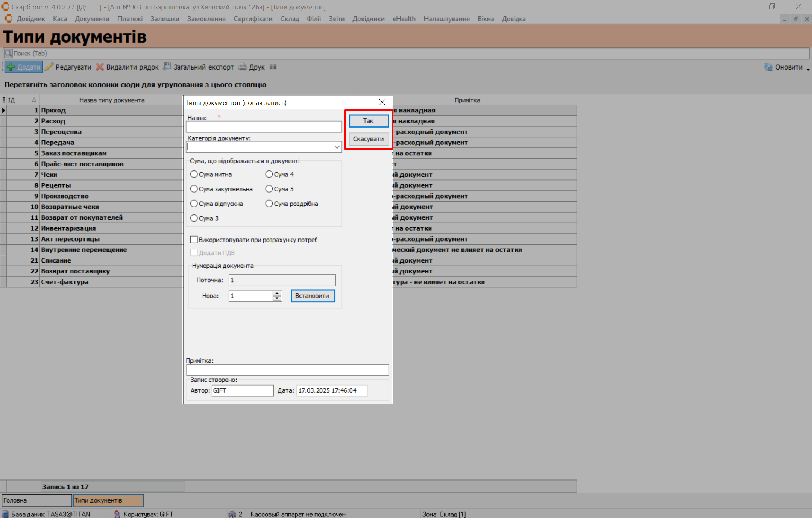Click the pencil Edit icon
Viewport: 812px width, 518px height.
[x=49, y=67]
